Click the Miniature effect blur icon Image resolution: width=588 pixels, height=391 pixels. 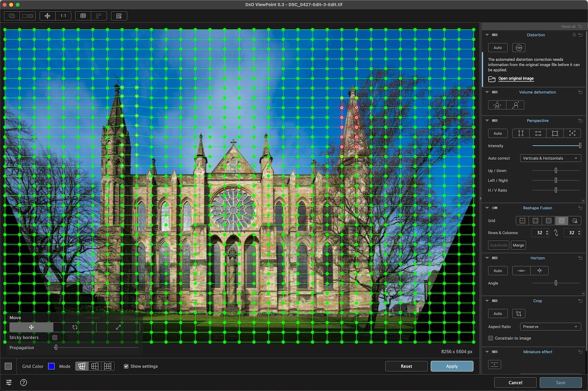(495, 364)
